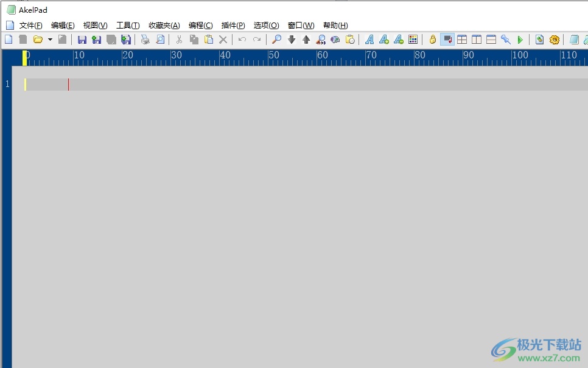588x368 pixels.
Task: Click Save As floppy with green plus
Action: 96,40
